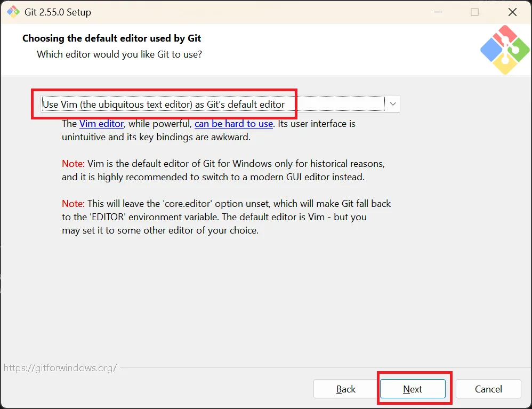
Task: Open the default editor dropdown arrow
Action: (393, 104)
